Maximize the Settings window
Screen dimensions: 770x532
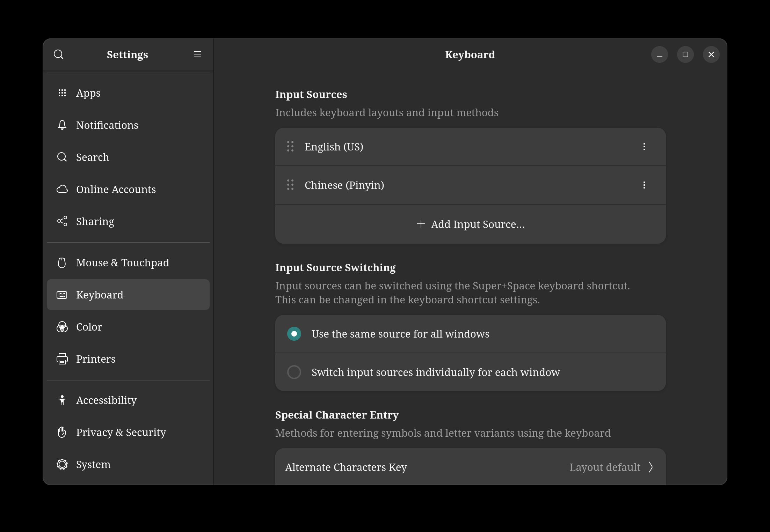point(685,54)
